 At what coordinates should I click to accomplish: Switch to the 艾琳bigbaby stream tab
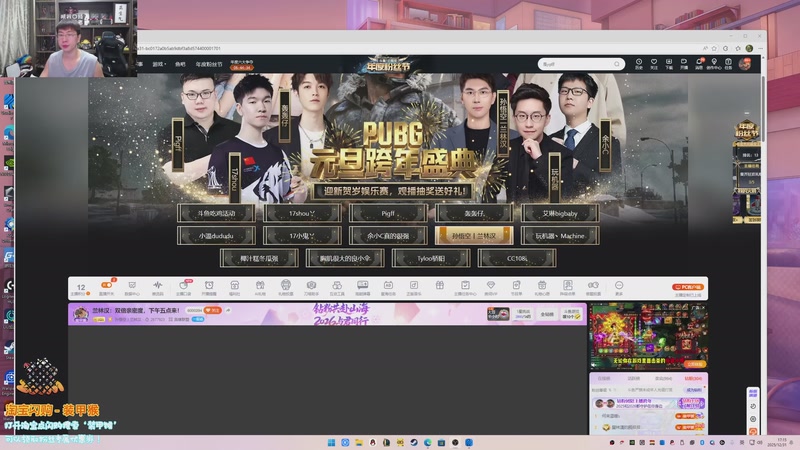pyautogui.click(x=560, y=213)
